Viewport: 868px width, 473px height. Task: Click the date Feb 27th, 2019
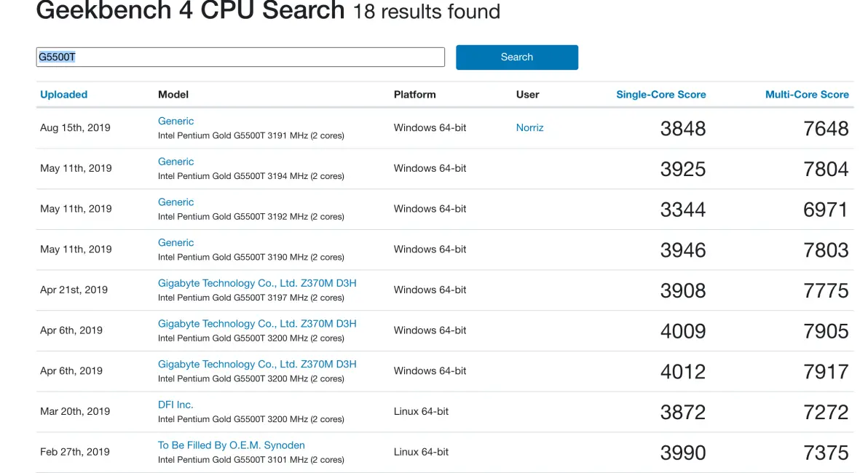(x=75, y=452)
